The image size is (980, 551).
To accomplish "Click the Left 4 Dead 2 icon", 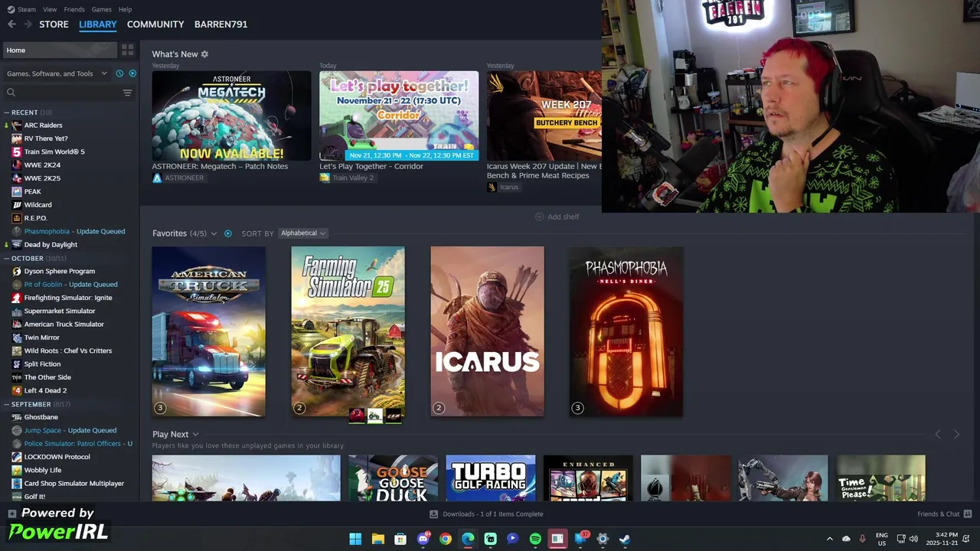I will 17,390.
